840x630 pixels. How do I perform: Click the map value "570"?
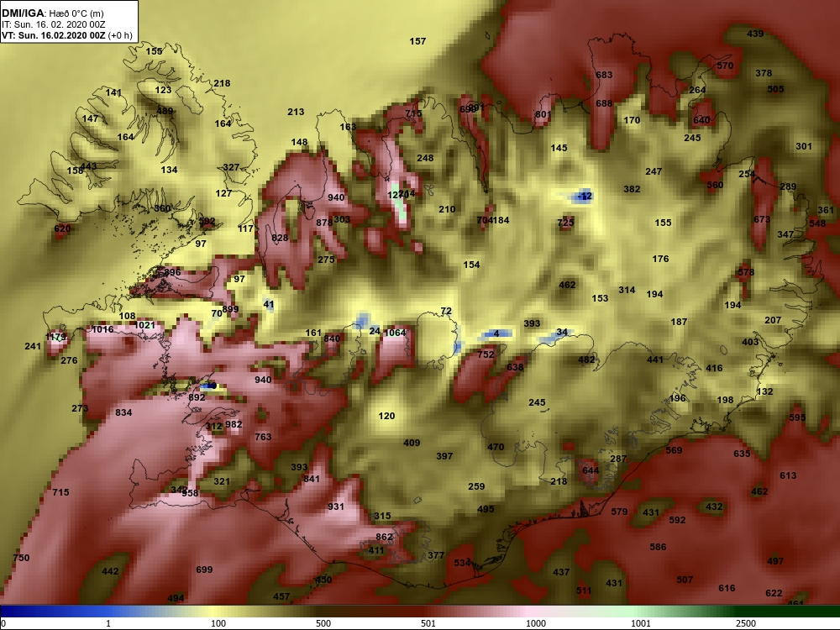point(725,66)
